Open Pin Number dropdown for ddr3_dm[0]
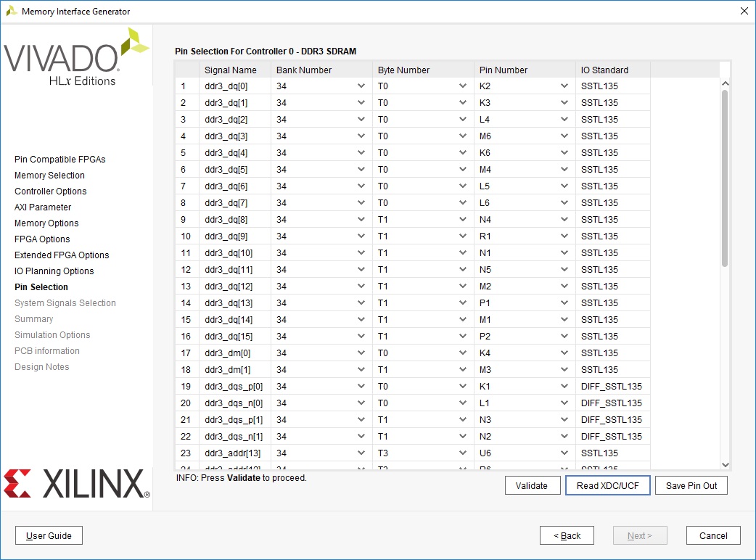Screen dimensions: 756x560 click(x=564, y=353)
